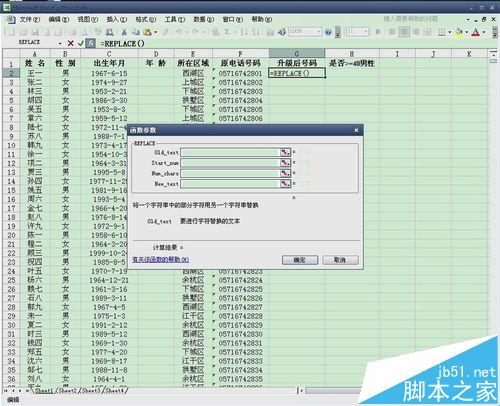Click the 确定 (OK) button in dialog

pyautogui.click(x=300, y=260)
